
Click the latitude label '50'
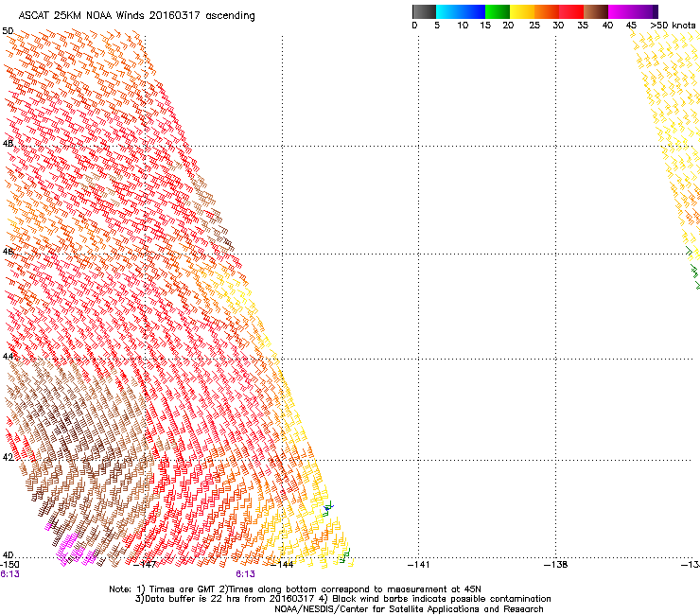(x=8, y=31)
